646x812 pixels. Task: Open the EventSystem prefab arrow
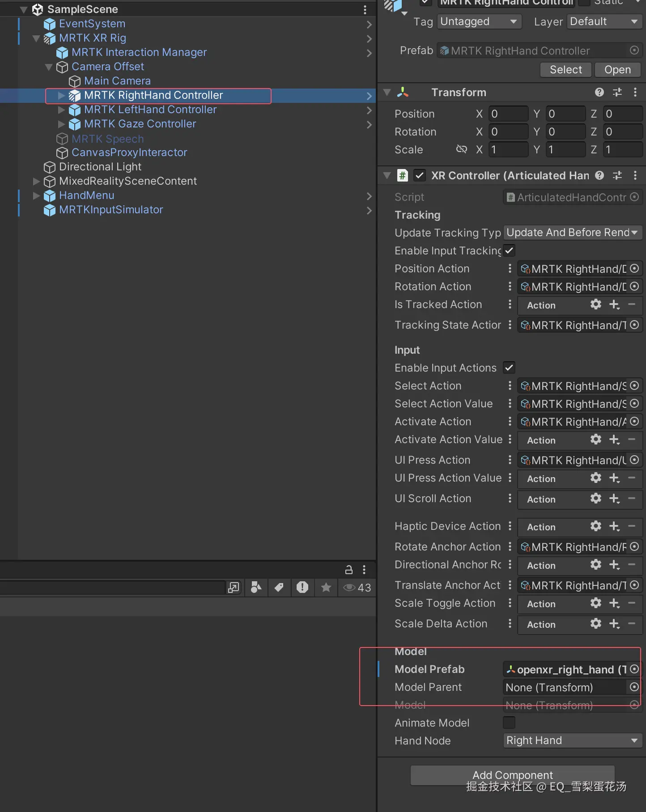(x=369, y=24)
